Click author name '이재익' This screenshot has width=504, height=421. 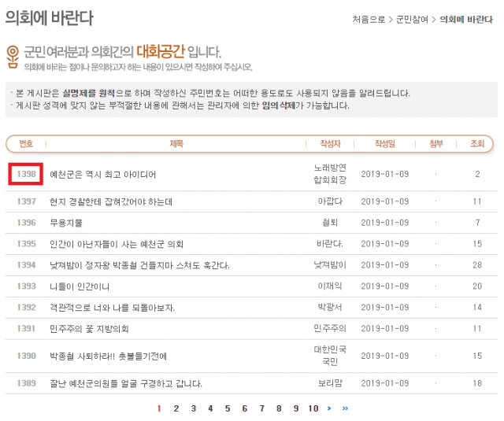click(x=330, y=286)
